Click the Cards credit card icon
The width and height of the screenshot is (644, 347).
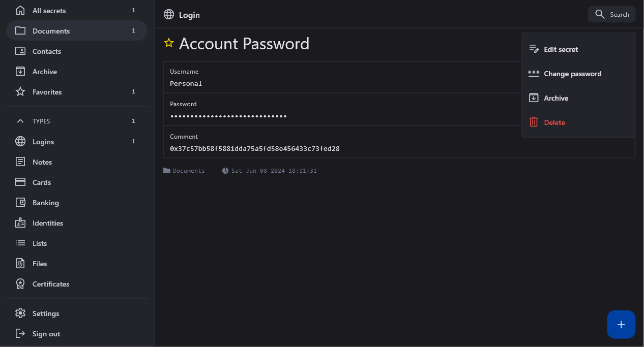click(x=20, y=182)
